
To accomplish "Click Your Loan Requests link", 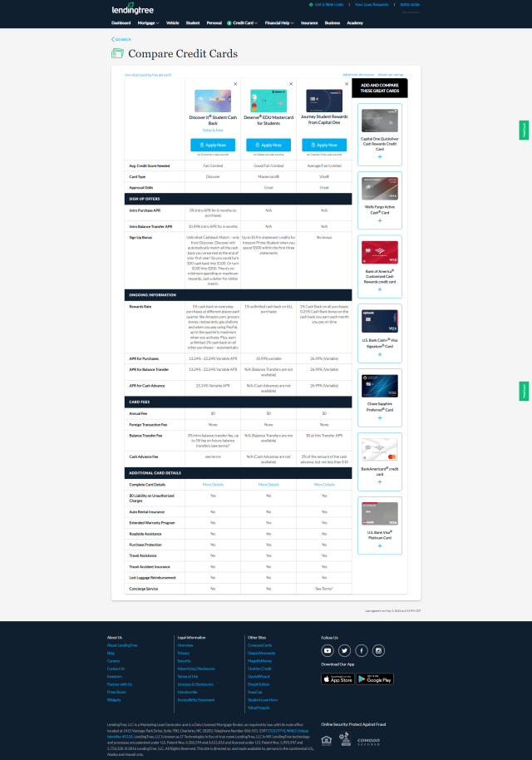I will click(372, 4).
